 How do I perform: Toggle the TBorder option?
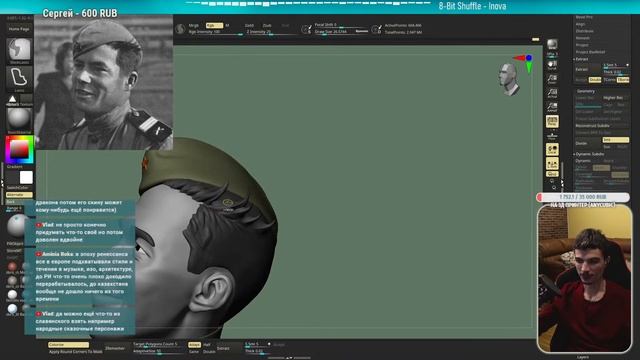click(x=623, y=80)
